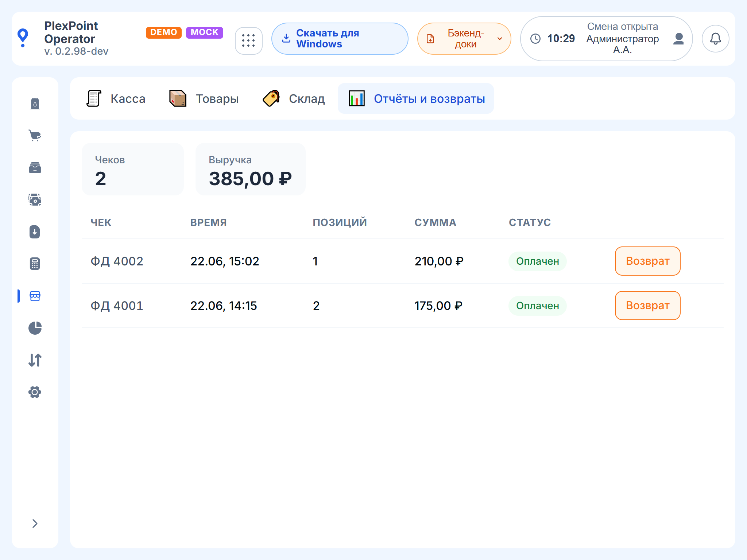Open the store sidebar section
Screen dimensions: 747x560
[x=35, y=296]
